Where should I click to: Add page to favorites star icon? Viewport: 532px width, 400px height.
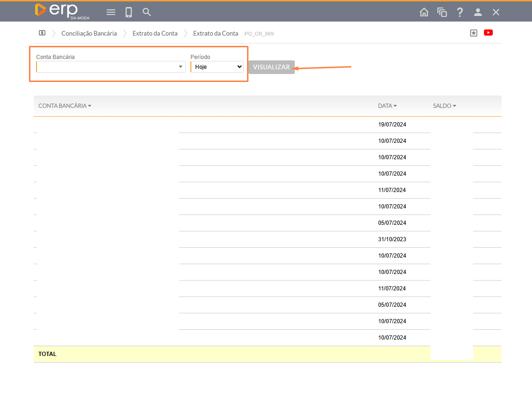tap(474, 33)
